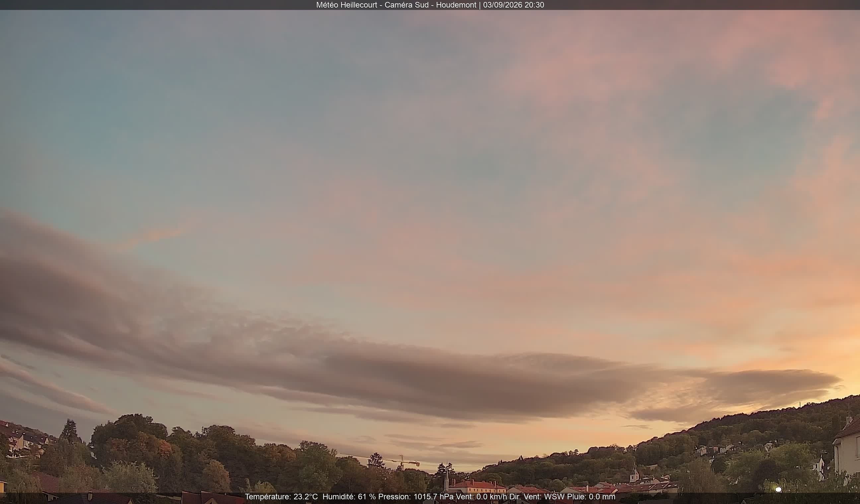Click the houses on the left hillside
860x504 pixels.
[24, 440]
